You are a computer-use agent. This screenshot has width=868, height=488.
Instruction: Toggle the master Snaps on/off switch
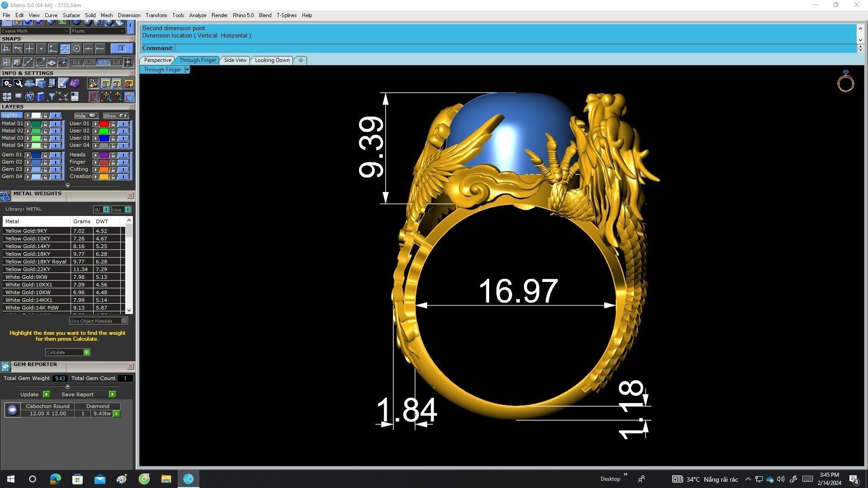tap(122, 48)
